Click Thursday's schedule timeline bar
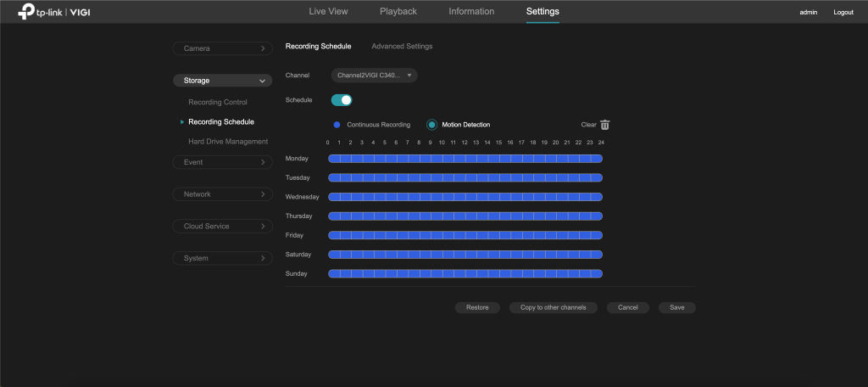The width and height of the screenshot is (868, 387). 465,216
